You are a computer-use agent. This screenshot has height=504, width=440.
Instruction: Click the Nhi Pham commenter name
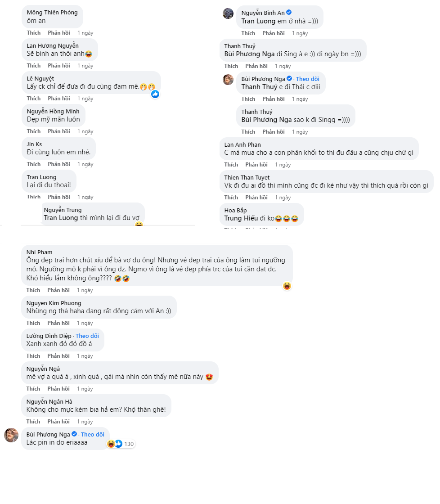(40, 252)
